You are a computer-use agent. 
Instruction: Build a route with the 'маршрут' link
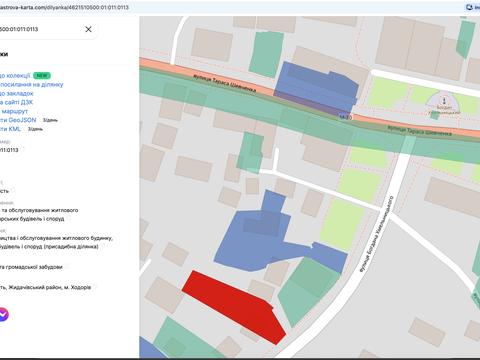[x=14, y=111]
